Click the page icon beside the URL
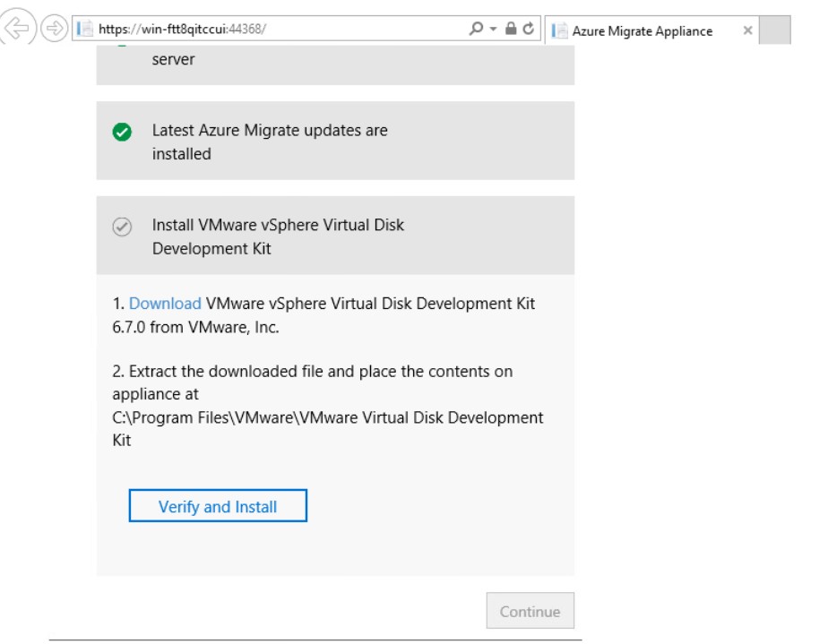 click(85, 29)
